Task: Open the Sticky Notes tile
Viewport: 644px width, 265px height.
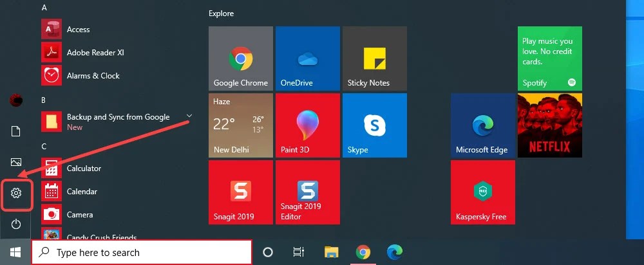Action: click(x=375, y=59)
